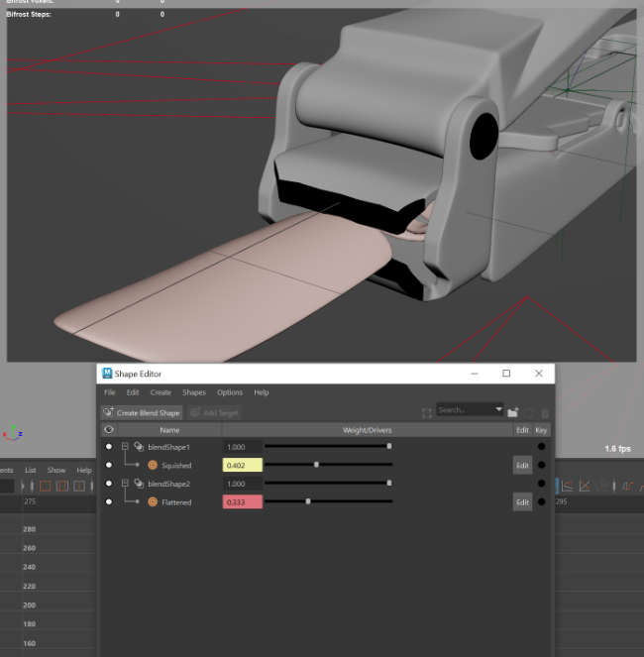Image resolution: width=644 pixels, height=657 pixels.
Task: Open the Shape Editor File menu
Action: [110, 392]
